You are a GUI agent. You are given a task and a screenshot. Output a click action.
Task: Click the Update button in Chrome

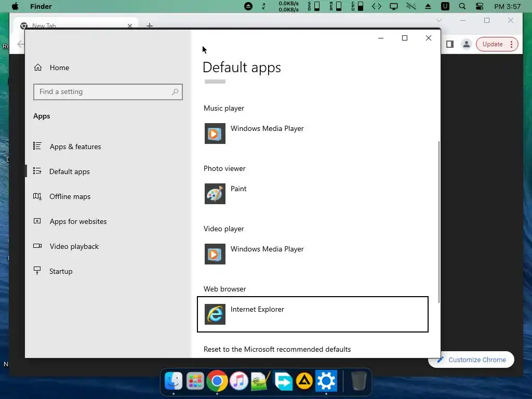[x=493, y=45]
